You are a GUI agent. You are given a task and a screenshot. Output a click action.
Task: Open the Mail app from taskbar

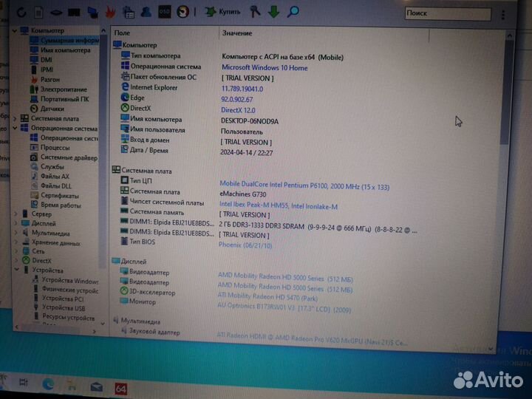coord(96,386)
